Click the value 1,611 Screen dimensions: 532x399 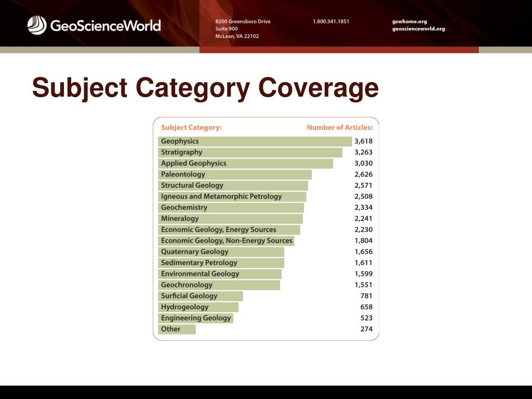(x=363, y=263)
